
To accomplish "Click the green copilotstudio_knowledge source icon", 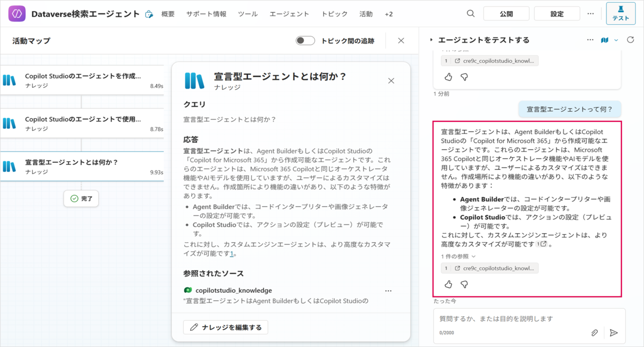I will pos(188,290).
